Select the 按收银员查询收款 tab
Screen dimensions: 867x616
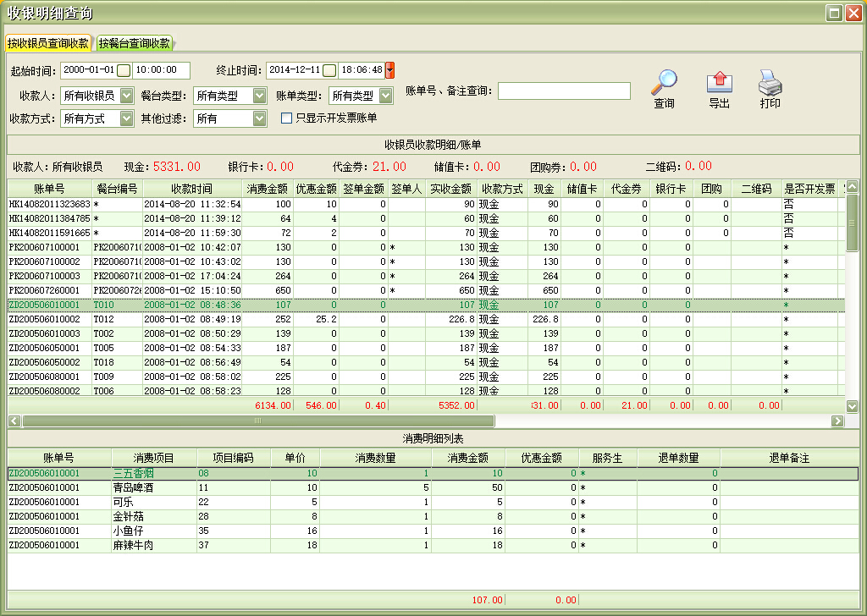(x=47, y=43)
